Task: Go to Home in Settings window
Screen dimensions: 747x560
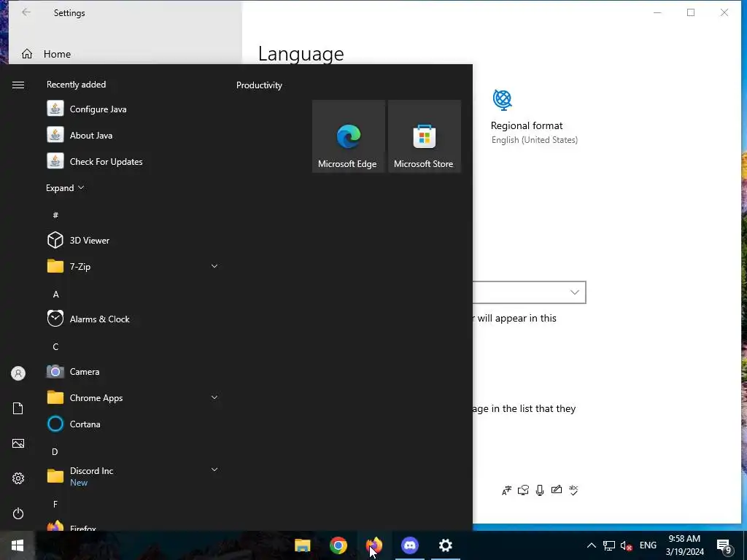Action: (57, 54)
